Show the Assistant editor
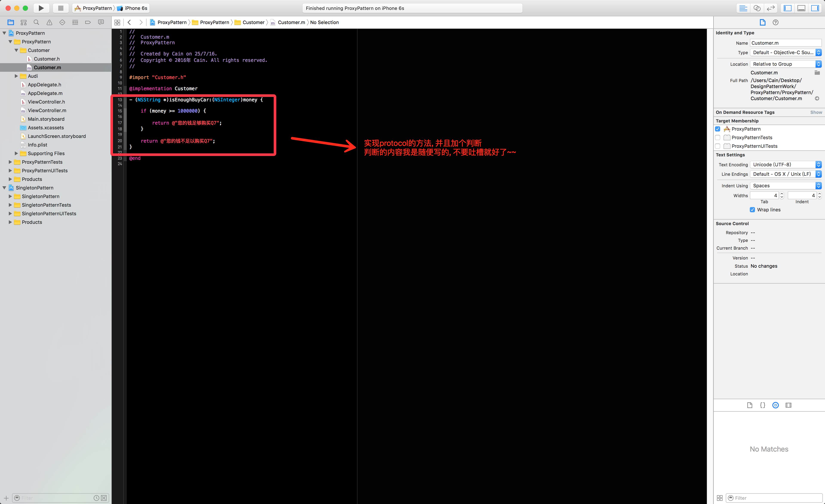Screen dimensions: 825x504 pyautogui.click(x=757, y=8)
